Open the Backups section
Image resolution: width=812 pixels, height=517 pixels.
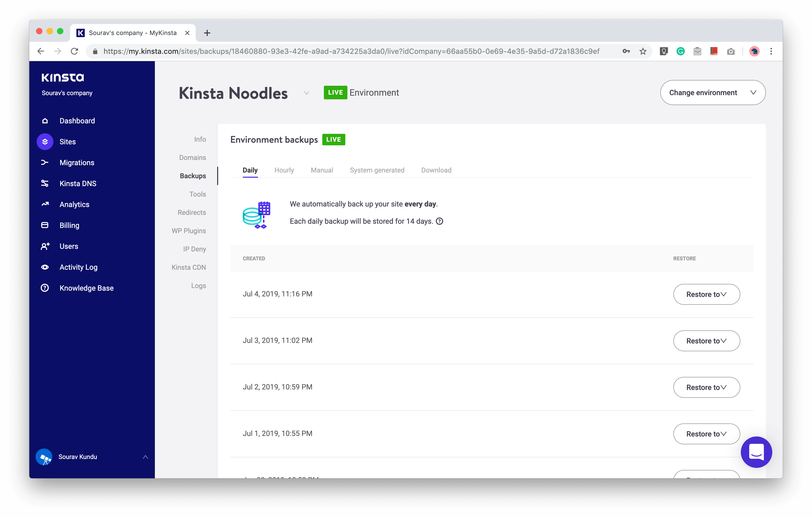click(x=193, y=176)
